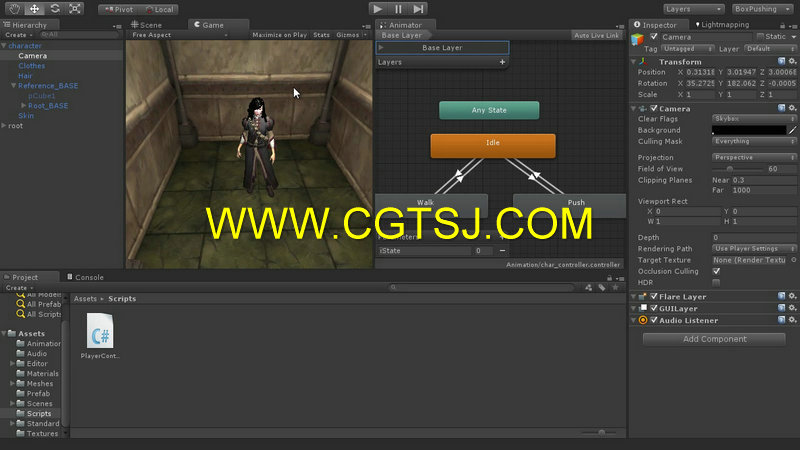Select the PlayerController C# script
800x450 pixels.
coord(100,336)
